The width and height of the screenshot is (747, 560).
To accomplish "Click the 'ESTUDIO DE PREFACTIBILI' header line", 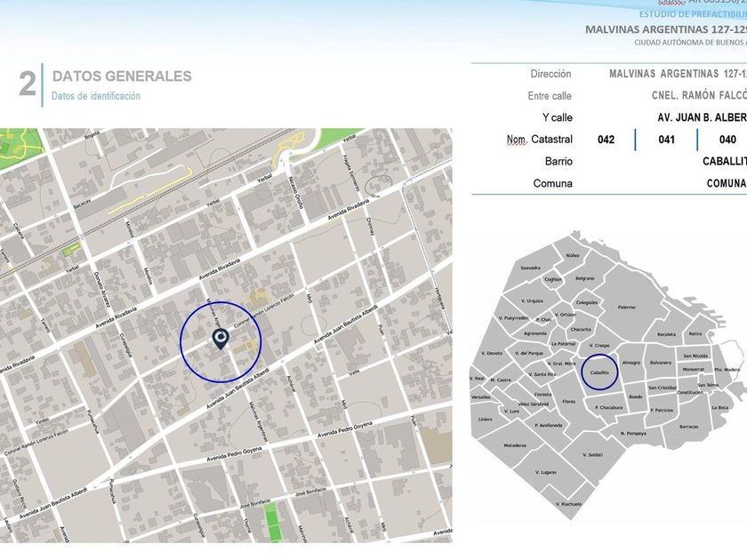I will click(x=693, y=14).
